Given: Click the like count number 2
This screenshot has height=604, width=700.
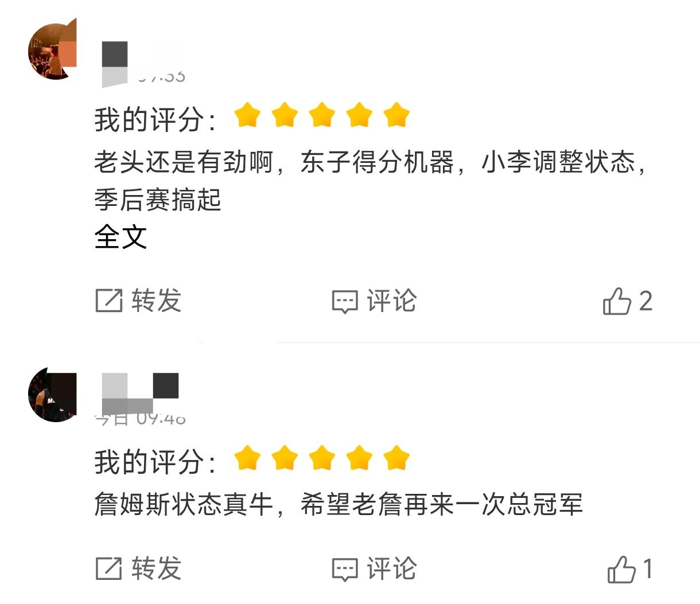Looking at the screenshot, I should tap(645, 301).
